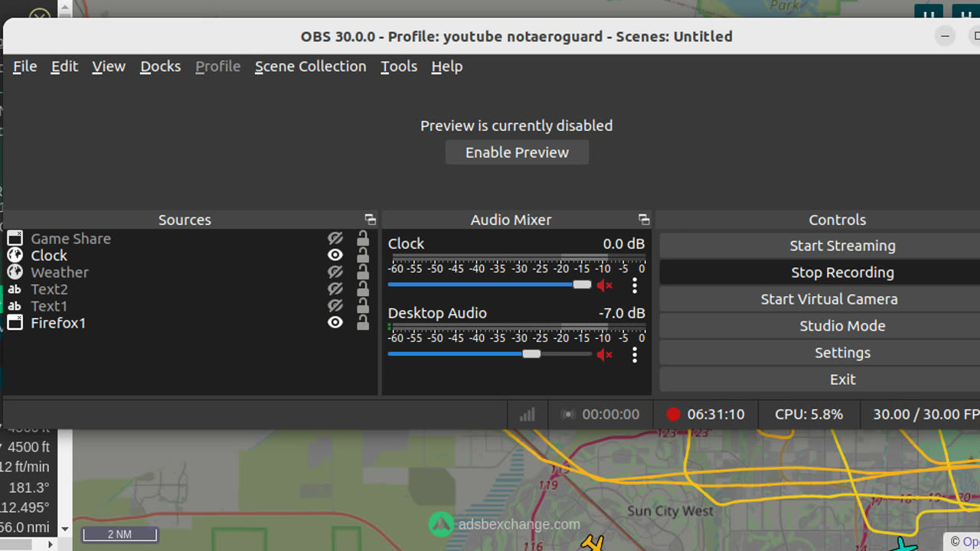The image size is (980, 551).
Task: Click the red recording indicator dot
Action: [x=673, y=414]
